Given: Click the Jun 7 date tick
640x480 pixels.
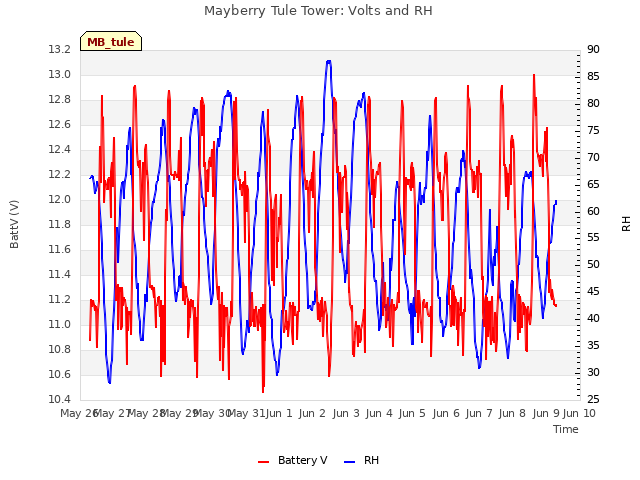Looking at the screenshot, I should click(479, 413).
